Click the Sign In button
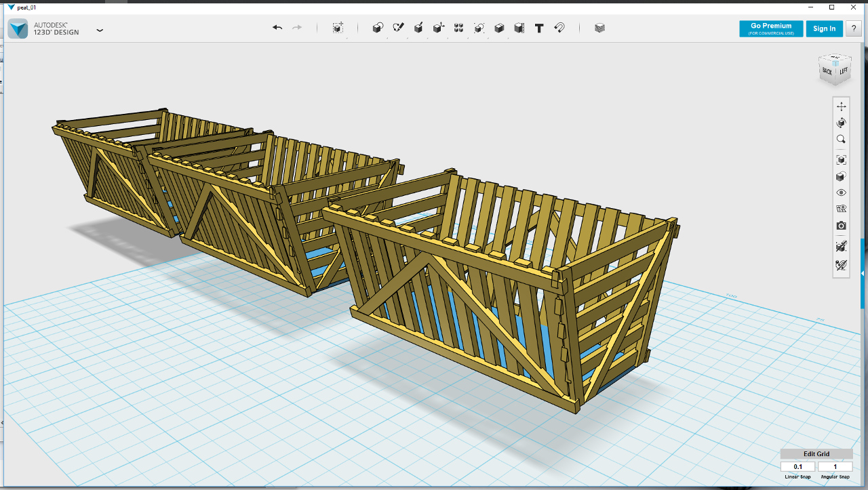 pos(825,28)
